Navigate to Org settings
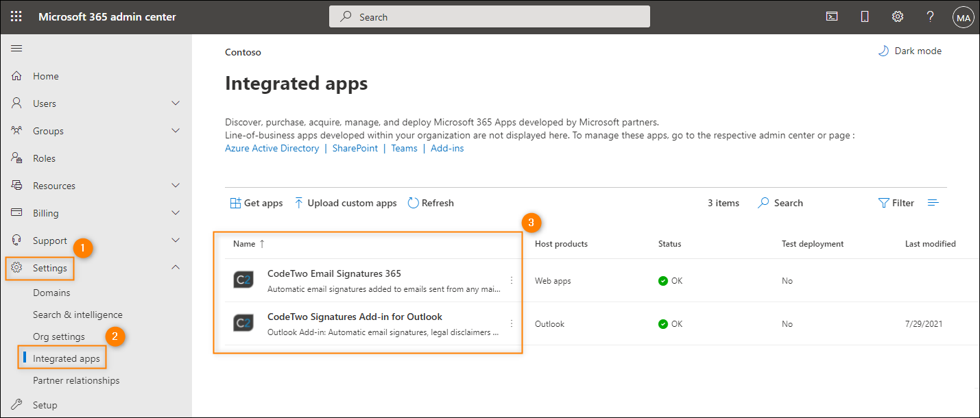The width and height of the screenshot is (980, 418). click(58, 336)
